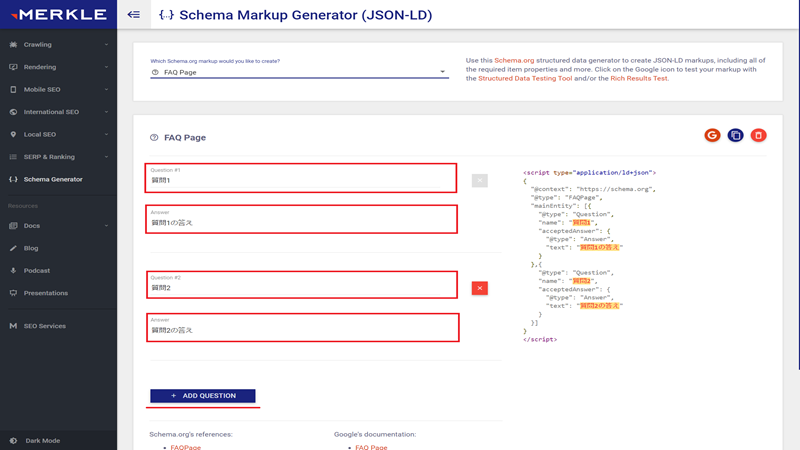Image resolution: width=800 pixels, height=450 pixels.
Task: Open Structured Data Testing Tool link
Action: pyautogui.click(x=525, y=79)
